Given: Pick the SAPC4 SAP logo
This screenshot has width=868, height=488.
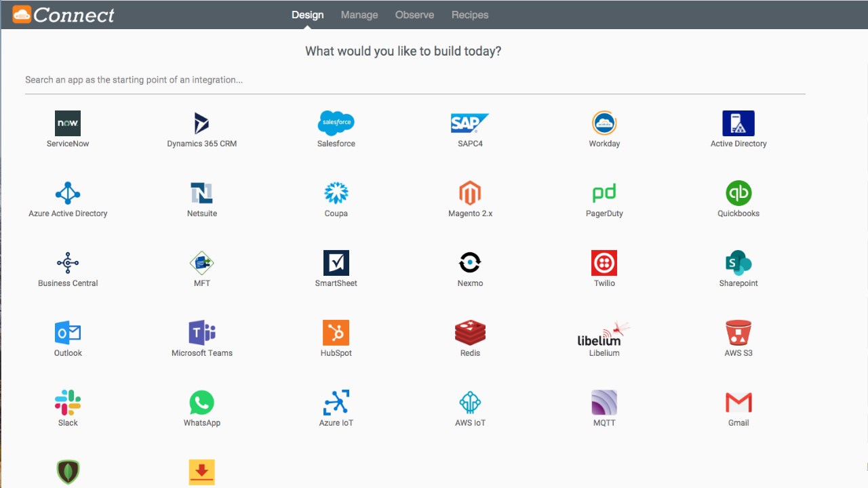Looking at the screenshot, I should pyautogui.click(x=470, y=123).
